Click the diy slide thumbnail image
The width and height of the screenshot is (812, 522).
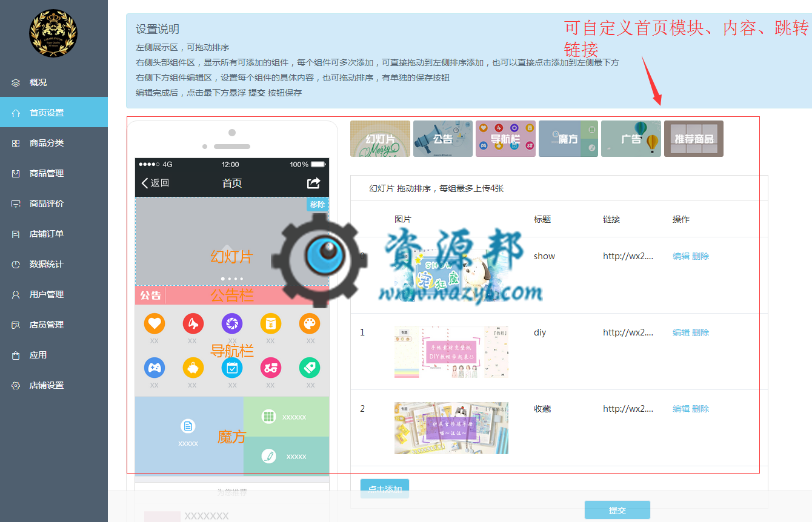tap(451, 352)
